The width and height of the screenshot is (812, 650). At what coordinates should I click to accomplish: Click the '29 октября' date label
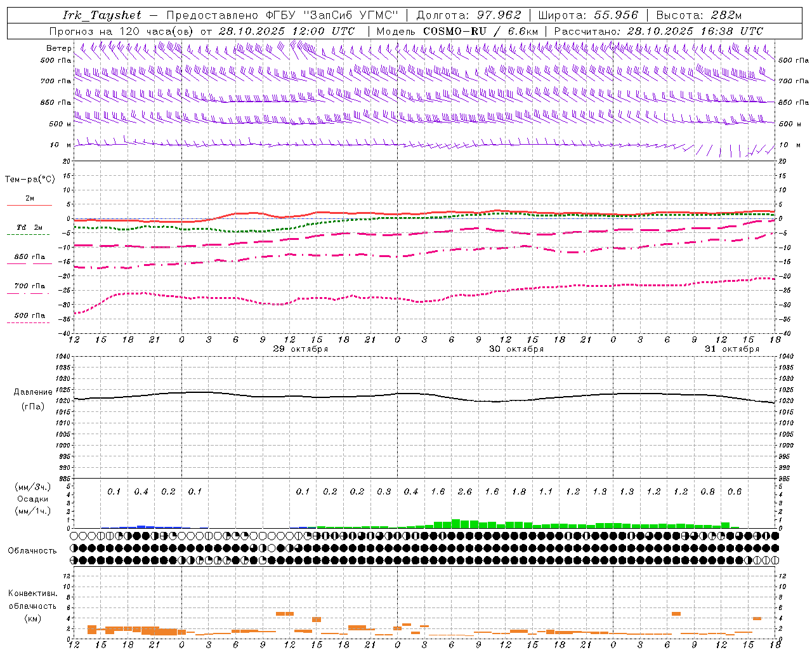[x=301, y=349]
